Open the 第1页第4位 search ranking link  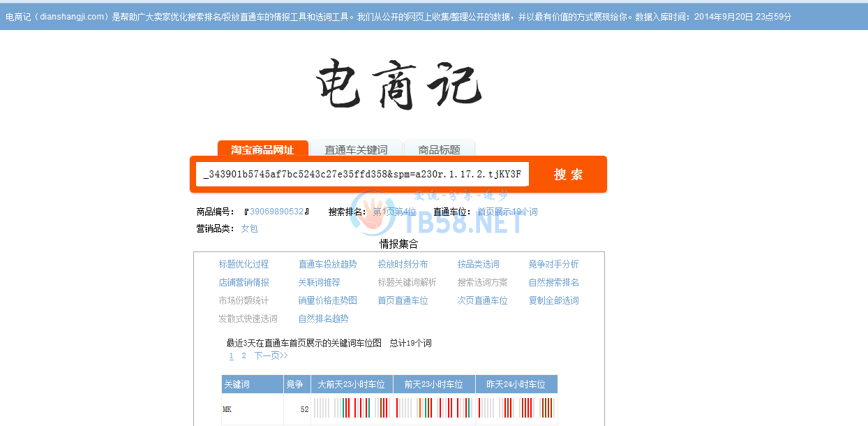pos(394,212)
